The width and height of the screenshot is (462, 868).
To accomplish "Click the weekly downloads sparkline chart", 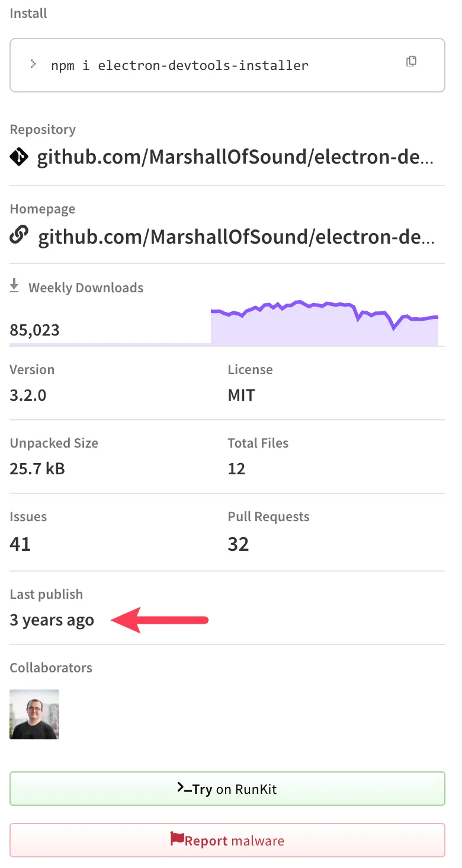I will tap(324, 323).
